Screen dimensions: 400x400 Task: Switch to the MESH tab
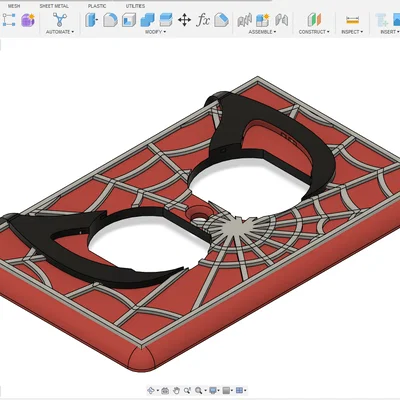coord(14,6)
